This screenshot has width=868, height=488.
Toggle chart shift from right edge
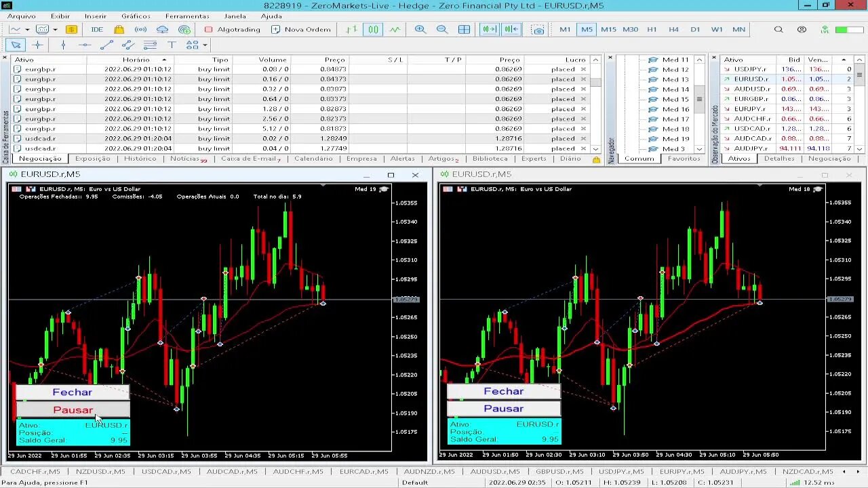click(x=512, y=30)
